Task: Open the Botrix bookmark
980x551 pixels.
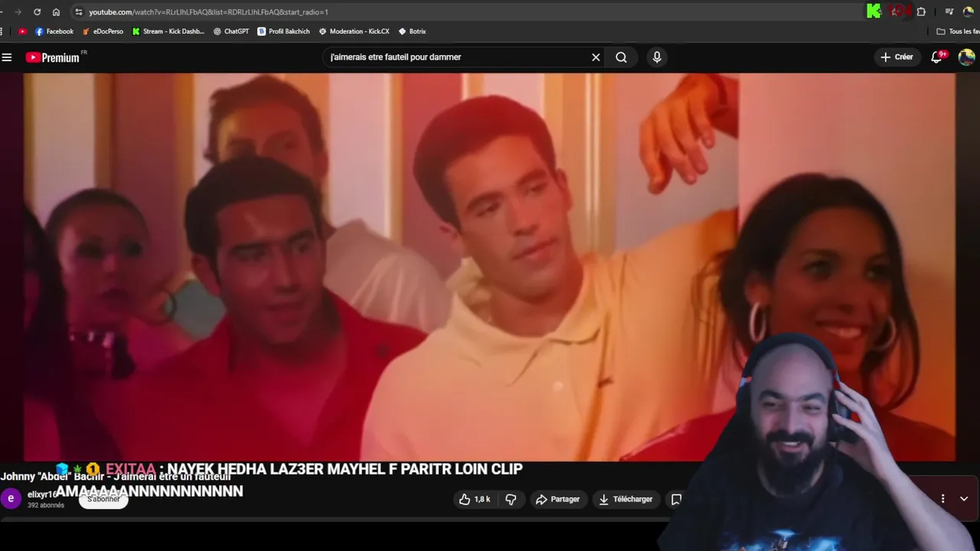Action: (412, 31)
